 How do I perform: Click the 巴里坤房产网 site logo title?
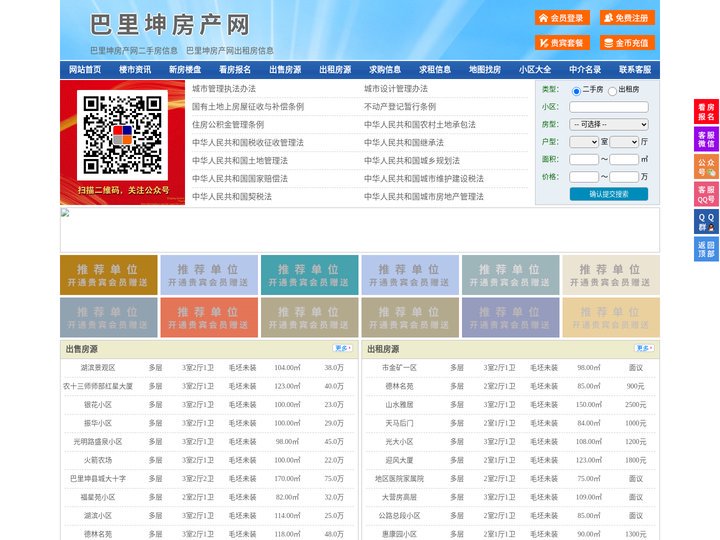point(170,25)
